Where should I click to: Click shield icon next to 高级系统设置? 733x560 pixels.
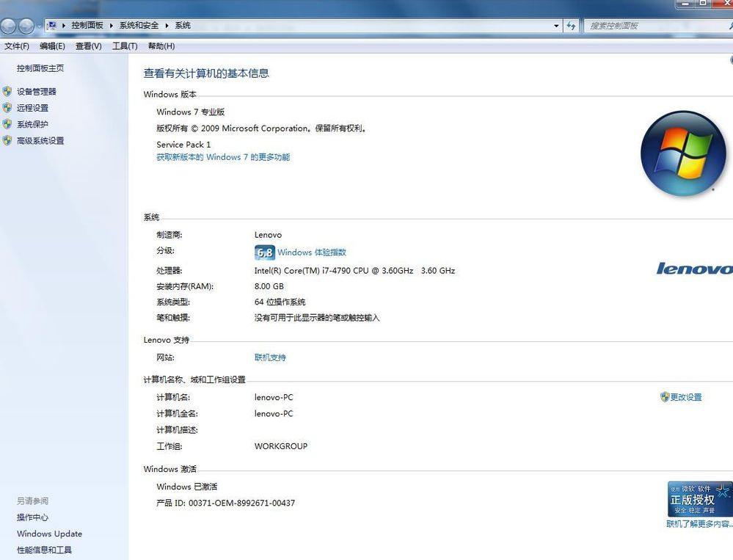click(7, 140)
